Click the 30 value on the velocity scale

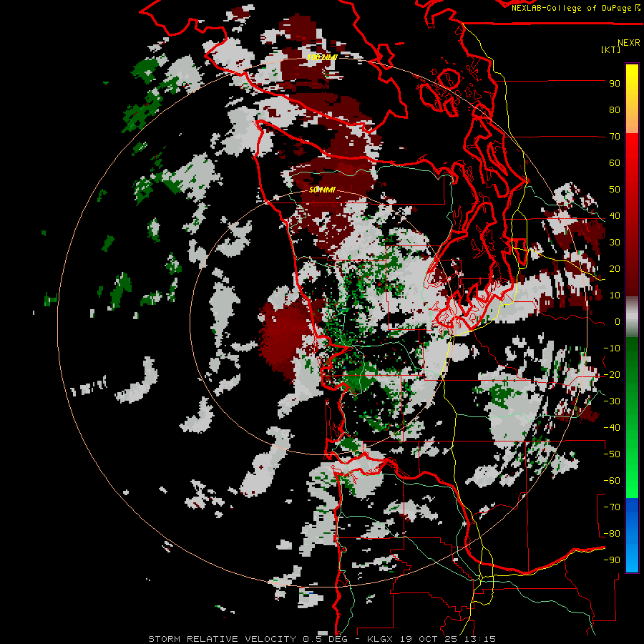[x=615, y=243]
